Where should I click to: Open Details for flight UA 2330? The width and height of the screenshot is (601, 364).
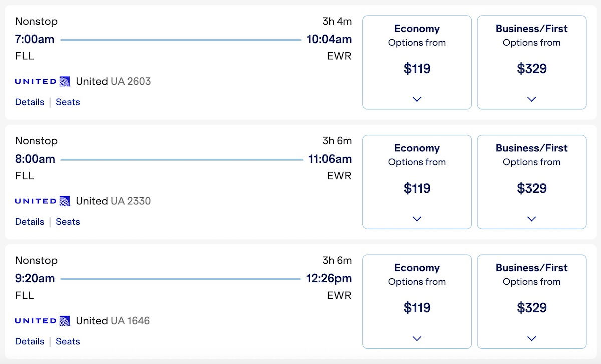[x=30, y=222]
